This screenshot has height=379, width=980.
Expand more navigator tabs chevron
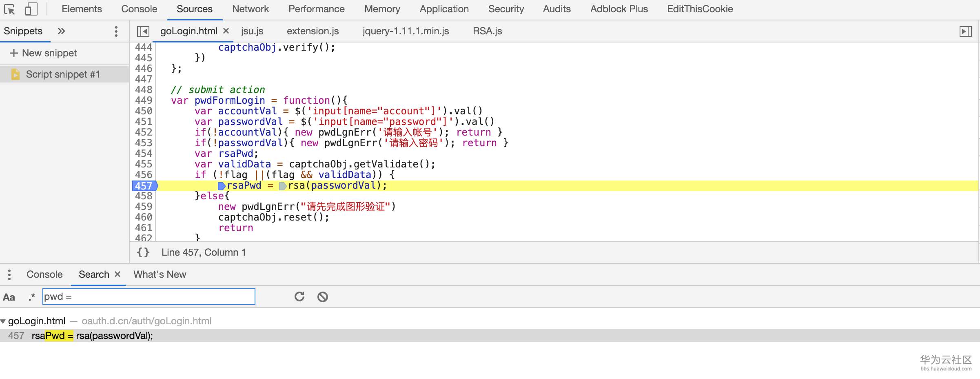[x=61, y=31]
